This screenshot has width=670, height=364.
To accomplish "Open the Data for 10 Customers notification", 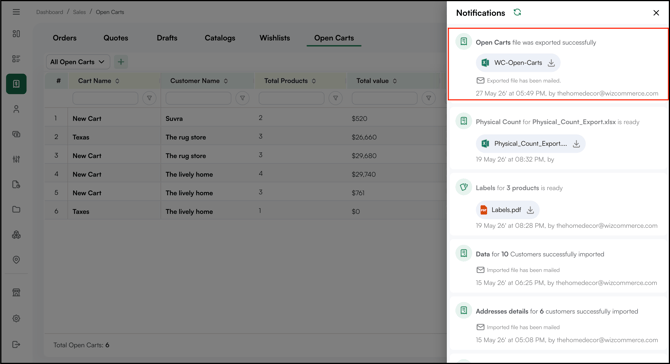I will pos(558,266).
